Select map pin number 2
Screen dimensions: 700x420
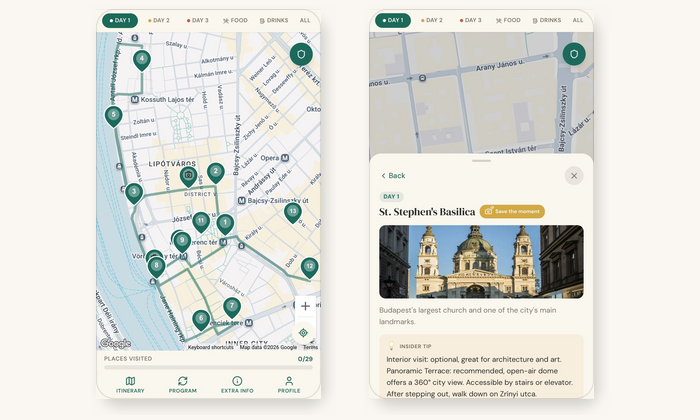point(216,172)
